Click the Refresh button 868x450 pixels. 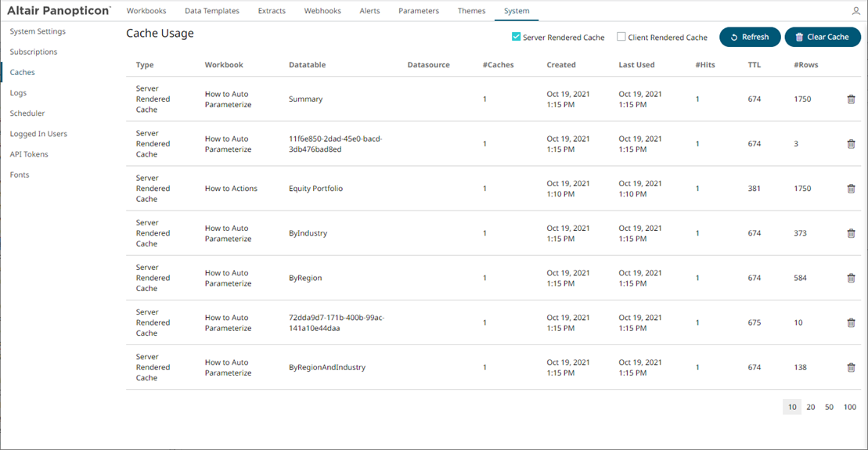(749, 37)
